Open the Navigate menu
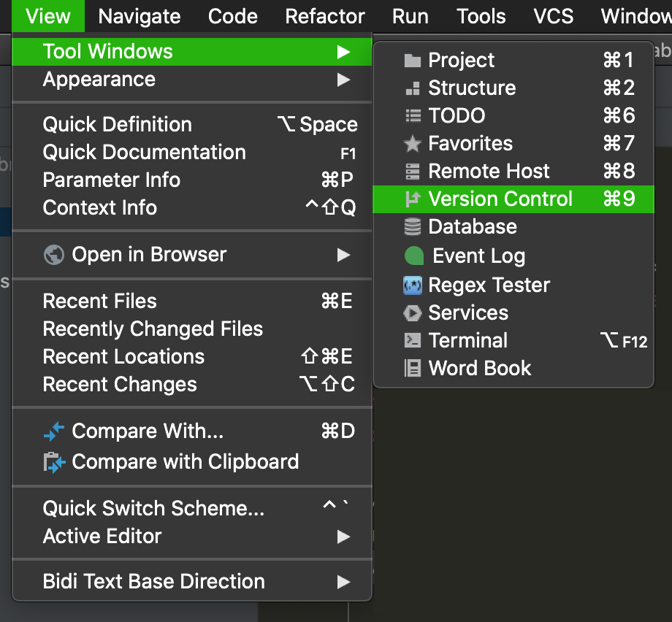The image size is (672, 622). point(140,16)
